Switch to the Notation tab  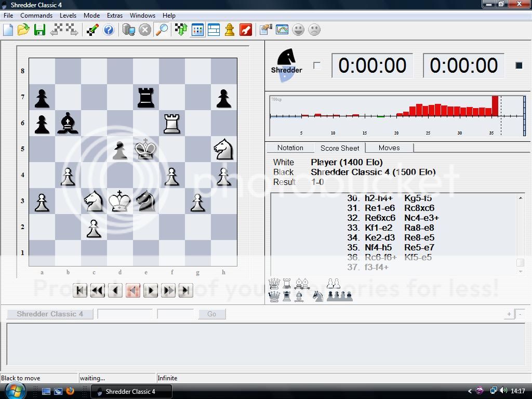point(290,148)
